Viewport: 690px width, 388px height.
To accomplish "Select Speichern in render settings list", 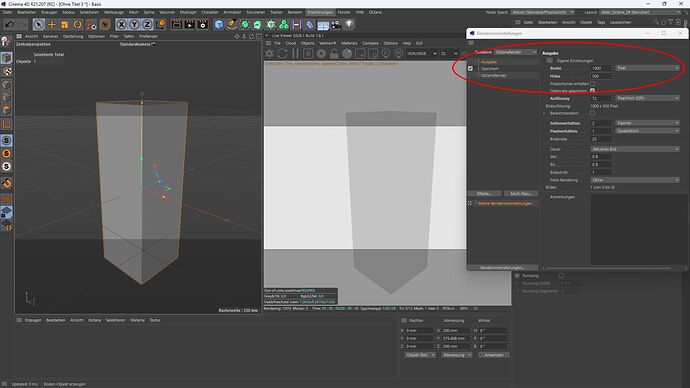I will click(x=490, y=69).
